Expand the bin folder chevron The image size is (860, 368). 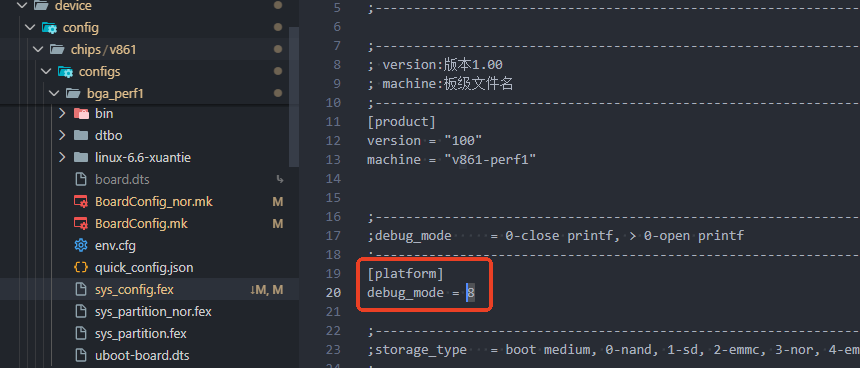pos(62,114)
